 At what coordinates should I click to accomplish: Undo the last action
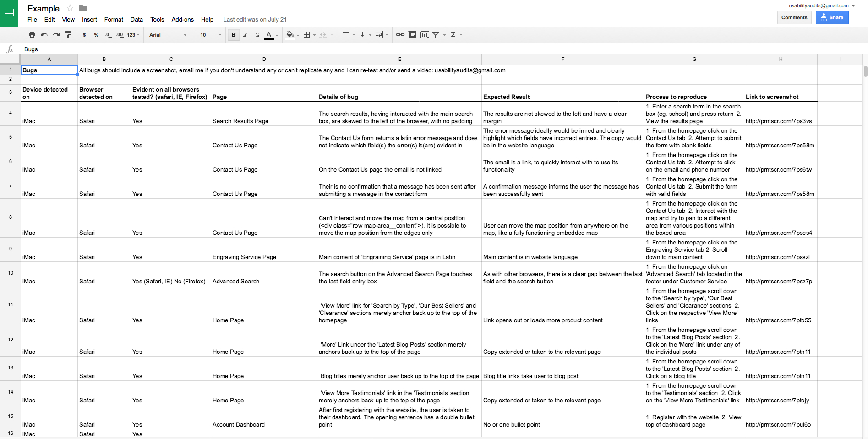[44, 35]
